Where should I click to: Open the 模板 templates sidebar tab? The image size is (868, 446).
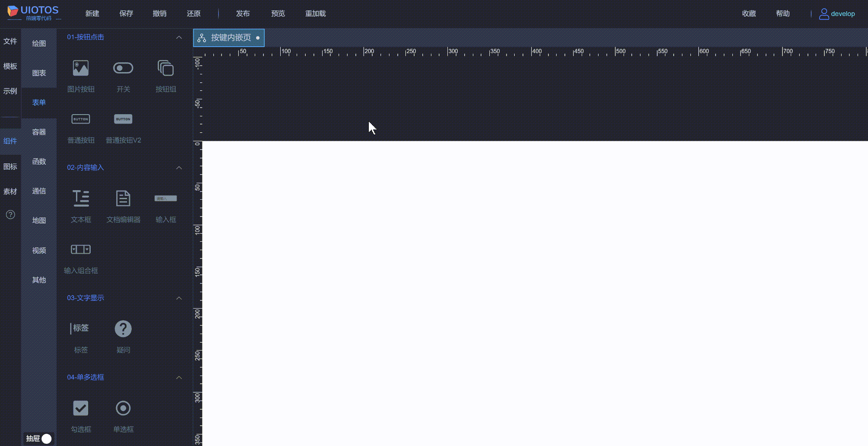click(10, 66)
